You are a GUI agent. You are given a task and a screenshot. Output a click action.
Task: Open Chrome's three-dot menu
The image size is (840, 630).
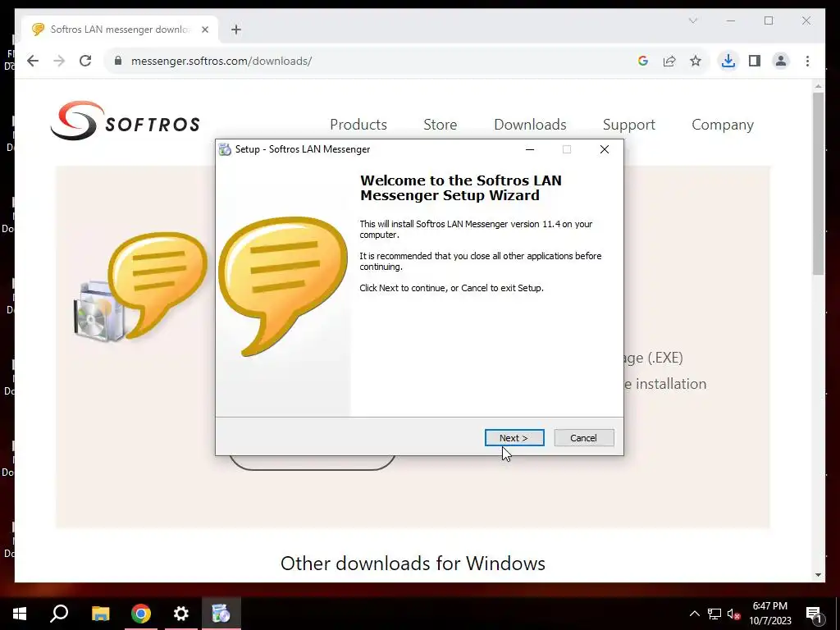807,61
